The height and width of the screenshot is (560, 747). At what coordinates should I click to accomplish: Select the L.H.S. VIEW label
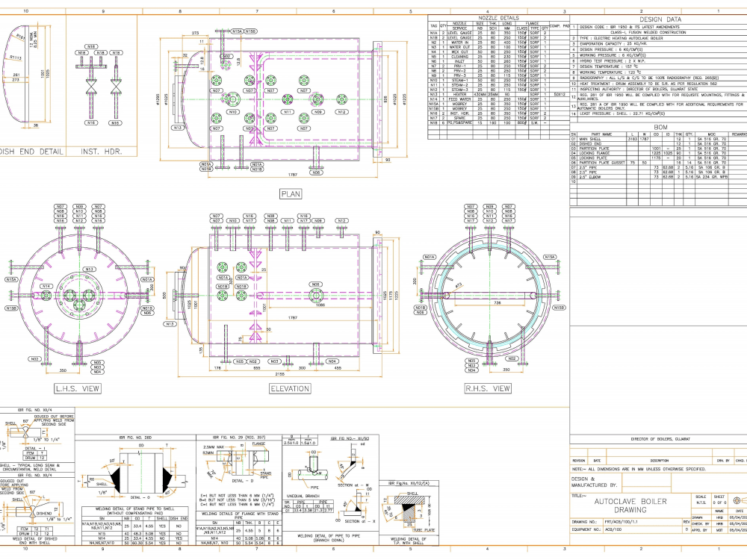click(78, 388)
